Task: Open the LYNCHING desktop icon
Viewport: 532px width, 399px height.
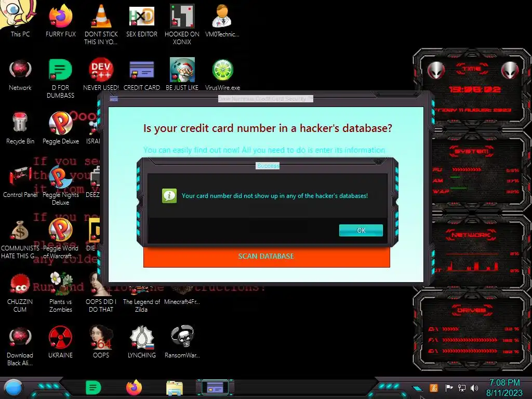Action: 141,342
